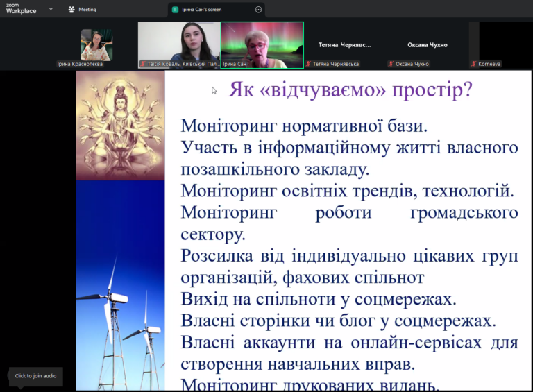Select the Ірина Сан's screen tab
This screenshot has width=533, height=392.
[x=217, y=10]
